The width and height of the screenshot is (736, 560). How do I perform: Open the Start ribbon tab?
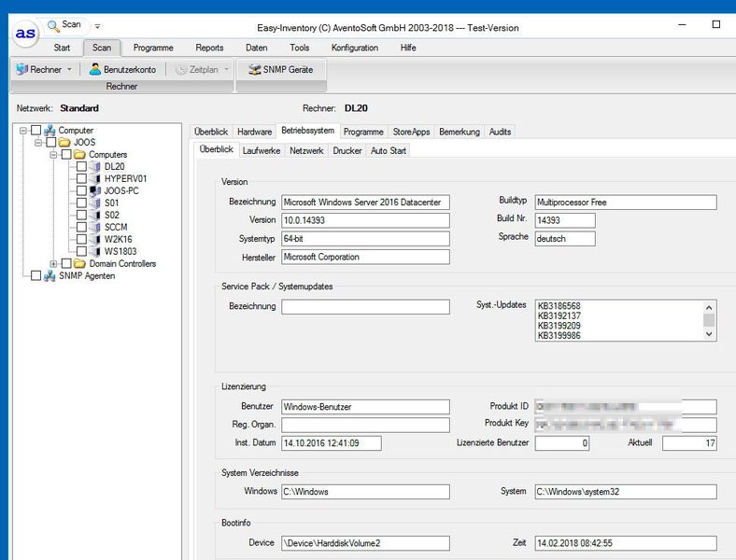(62, 48)
